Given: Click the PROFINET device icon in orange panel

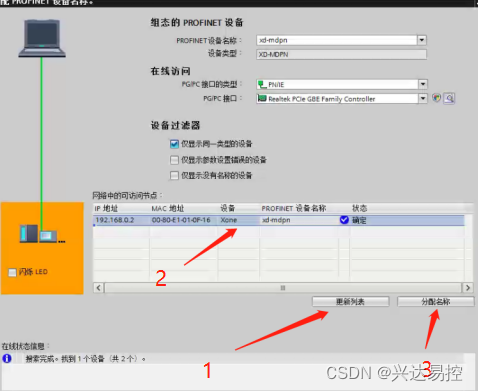Looking at the screenshot, I should (42, 233).
